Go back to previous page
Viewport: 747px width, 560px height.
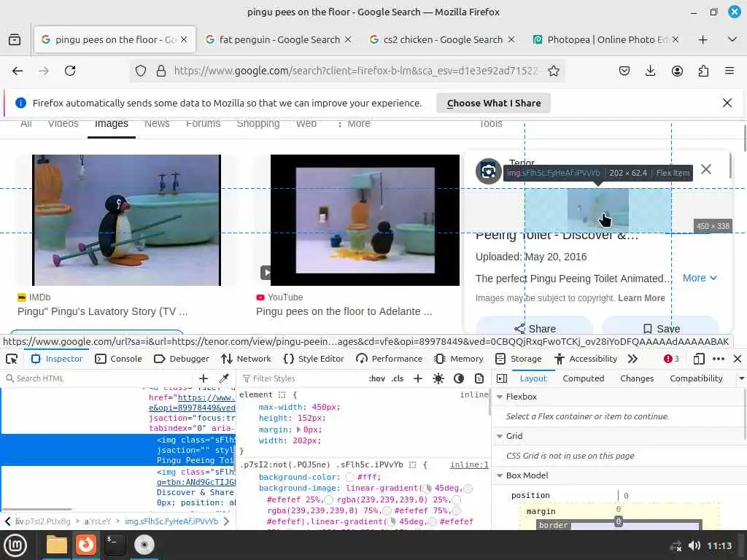click(18, 71)
